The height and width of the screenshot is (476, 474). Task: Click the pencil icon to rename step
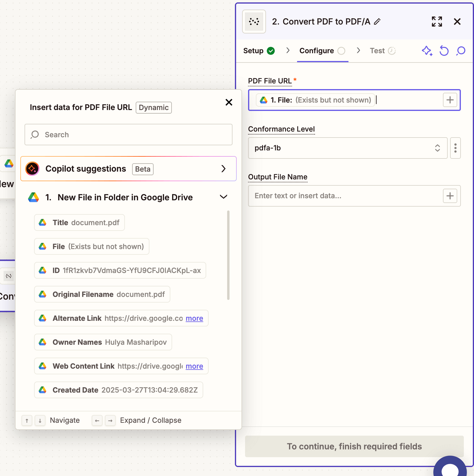(377, 22)
